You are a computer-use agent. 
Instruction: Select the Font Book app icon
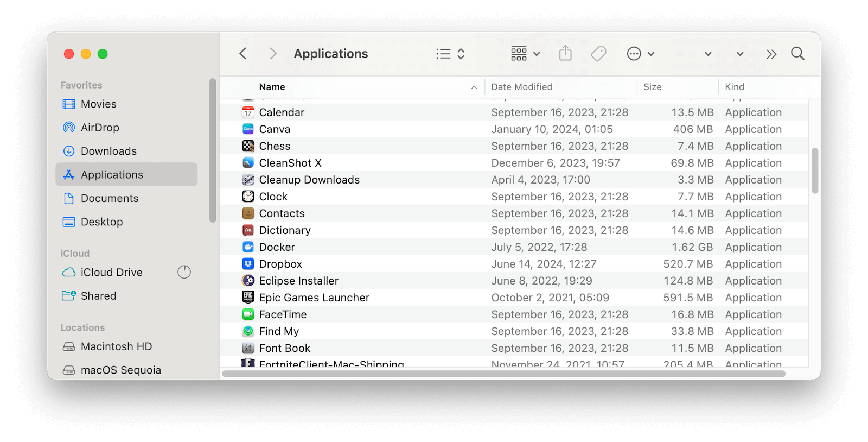pos(248,348)
